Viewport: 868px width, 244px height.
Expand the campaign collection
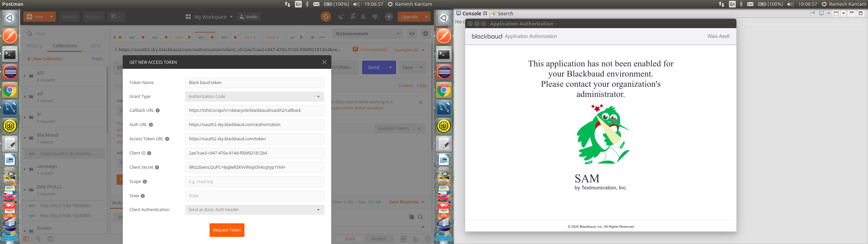tap(25, 169)
